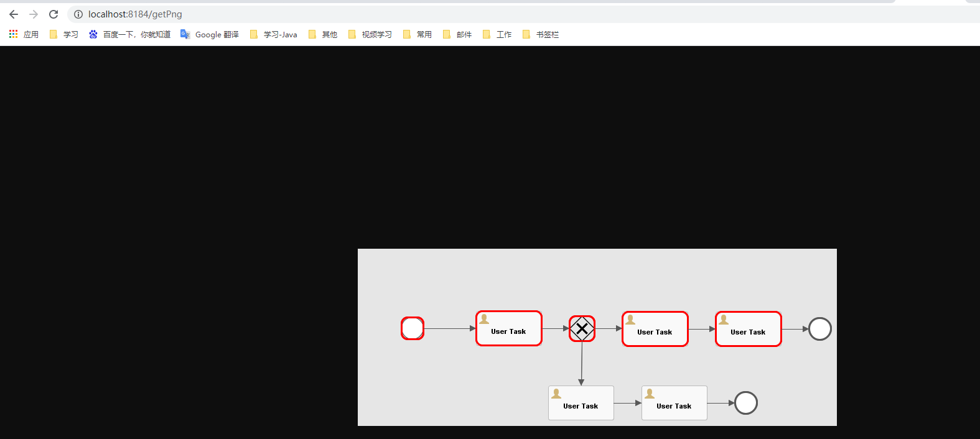Open the 书签栏 bookmark folder

pyautogui.click(x=541, y=34)
